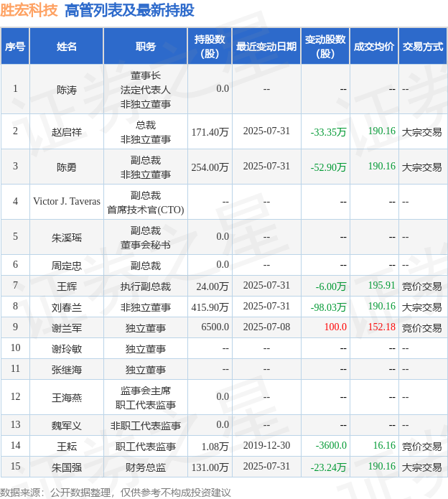Image resolution: width=448 pixels, height=499 pixels.
Task: Click the -33.35万 change value
Action: click(328, 132)
